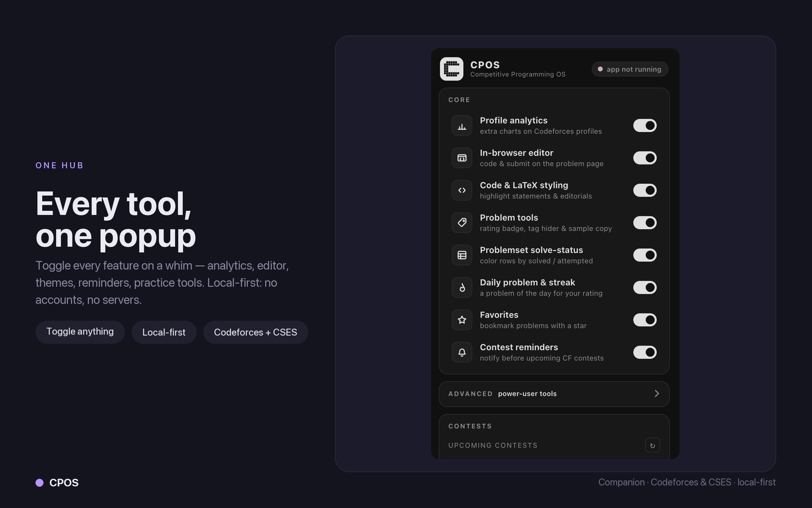This screenshot has height=508, width=812.
Task: Click the purple dot beside CPOS footer
Action: coord(40,483)
